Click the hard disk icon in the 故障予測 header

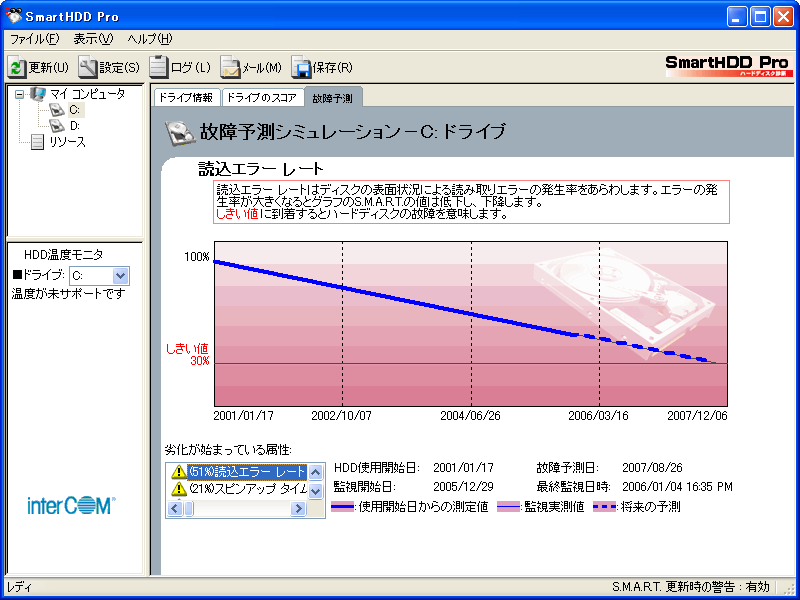pyautogui.click(x=180, y=132)
